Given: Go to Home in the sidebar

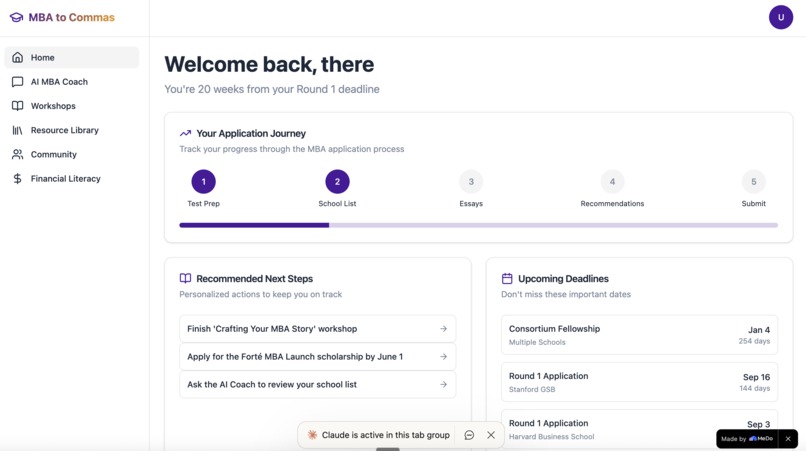Looking at the screenshot, I should (x=72, y=58).
